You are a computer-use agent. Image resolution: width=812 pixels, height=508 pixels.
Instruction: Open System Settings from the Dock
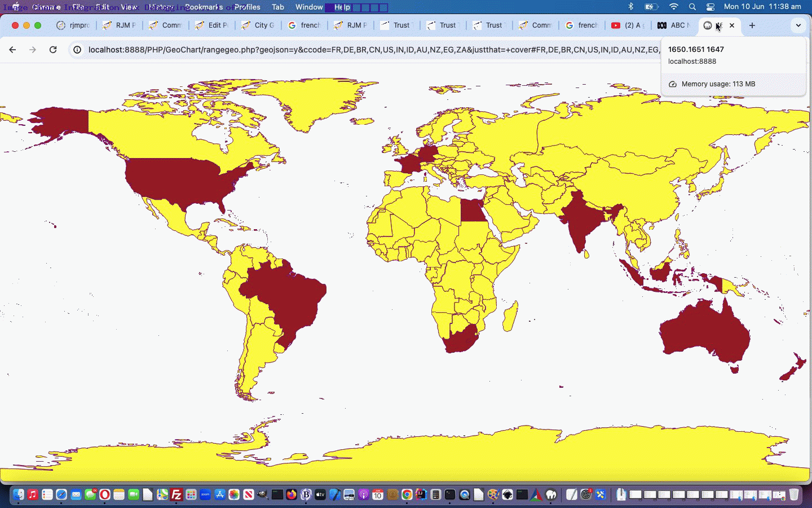click(x=586, y=495)
